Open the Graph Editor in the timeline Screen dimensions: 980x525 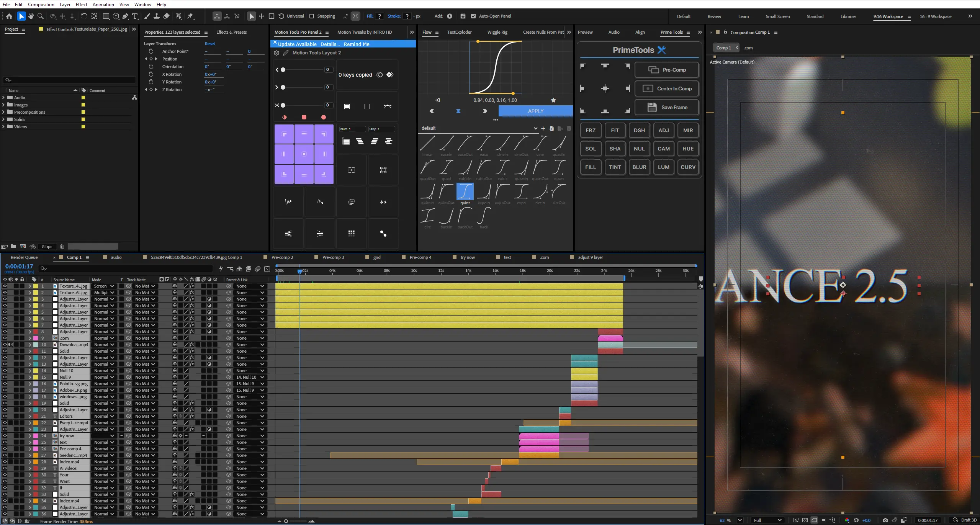click(267, 269)
